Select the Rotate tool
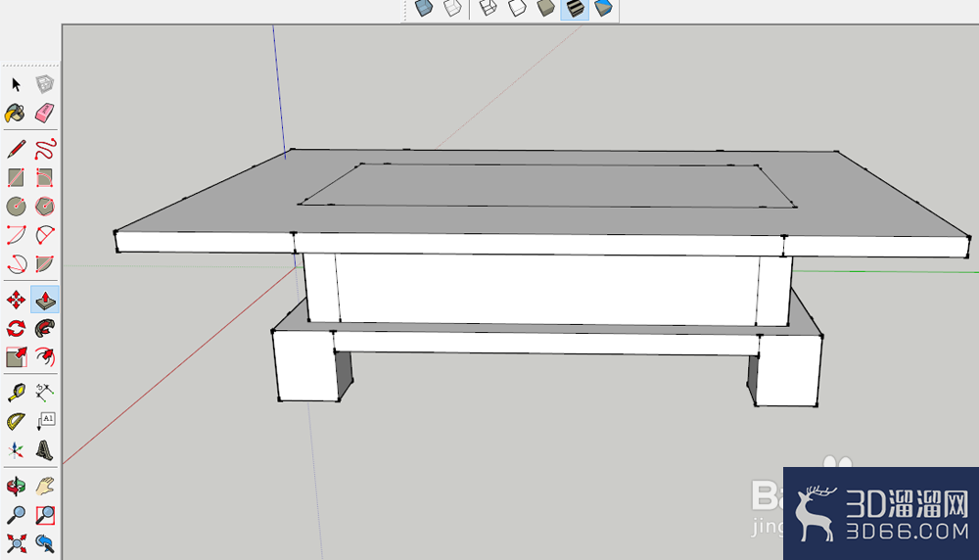The height and width of the screenshot is (560, 979). [x=17, y=328]
